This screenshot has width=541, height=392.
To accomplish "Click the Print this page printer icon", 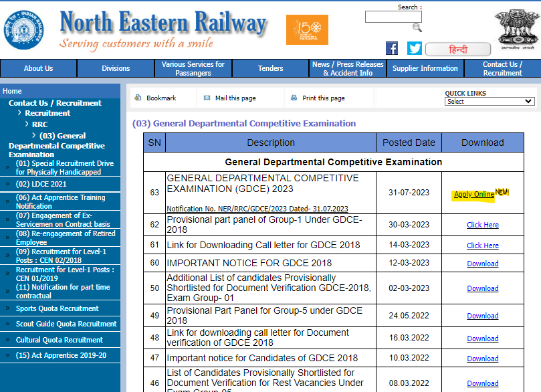I will 294,98.
